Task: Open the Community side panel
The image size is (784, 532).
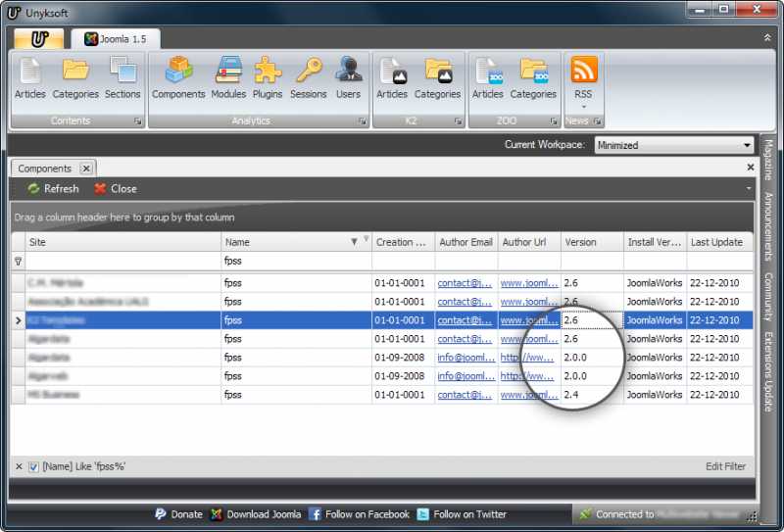Action: 768,297
